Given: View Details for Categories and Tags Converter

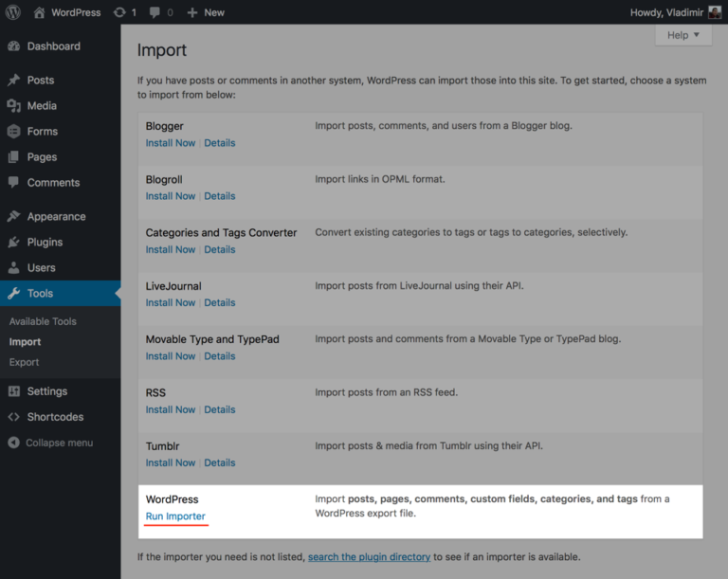Looking at the screenshot, I should point(220,249).
